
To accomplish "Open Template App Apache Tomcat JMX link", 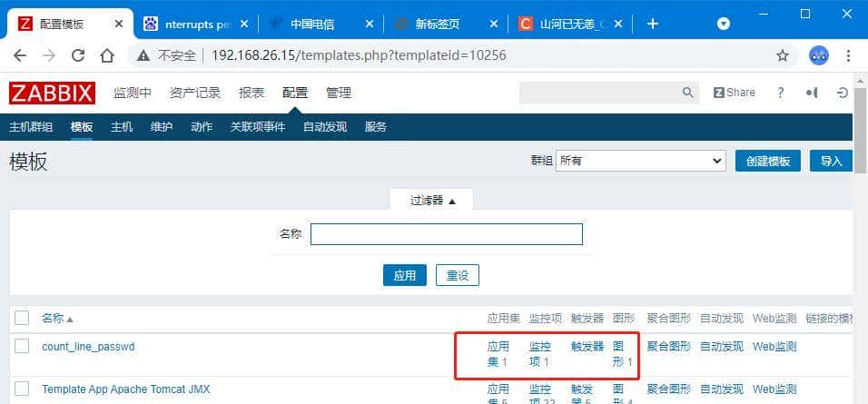I will [126, 389].
